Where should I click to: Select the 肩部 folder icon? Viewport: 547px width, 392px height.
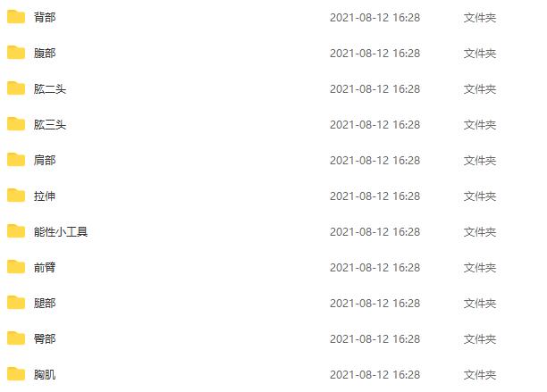[x=16, y=160]
